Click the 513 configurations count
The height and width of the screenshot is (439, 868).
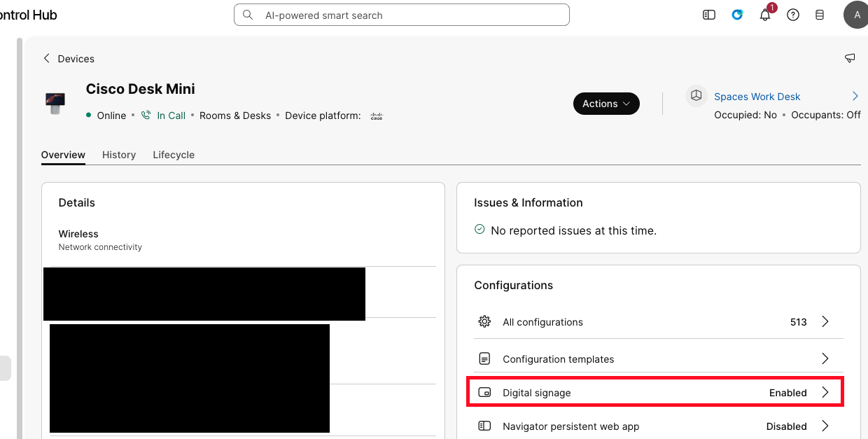(799, 322)
